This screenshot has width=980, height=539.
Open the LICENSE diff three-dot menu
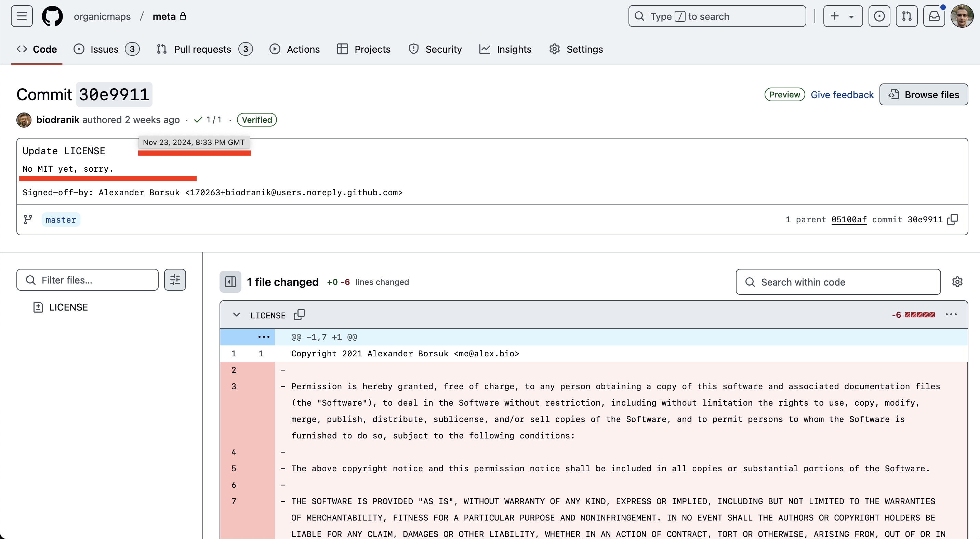[x=951, y=315]
